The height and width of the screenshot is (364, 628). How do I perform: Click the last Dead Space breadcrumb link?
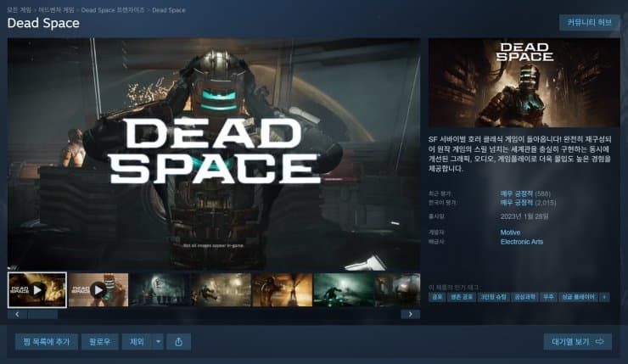(x=169, y=10)
